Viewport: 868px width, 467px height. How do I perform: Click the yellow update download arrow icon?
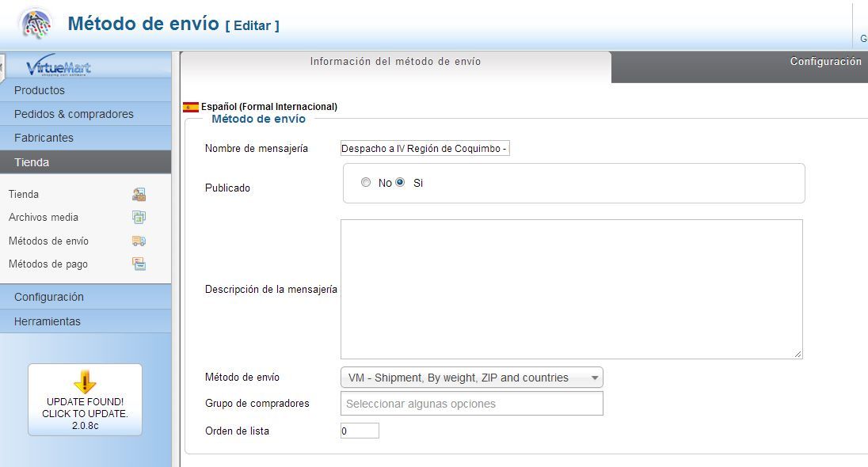[85, 382]
